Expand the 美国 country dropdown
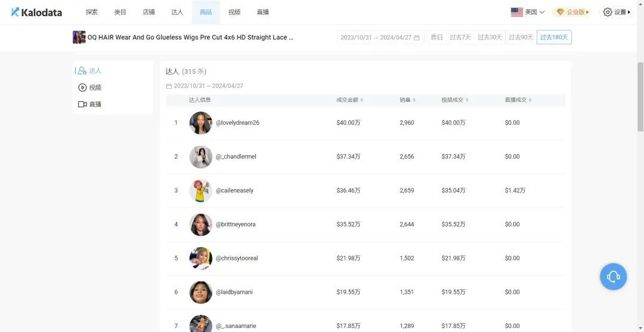This screenshot has height=332, width=644. [x=528, y=12]
